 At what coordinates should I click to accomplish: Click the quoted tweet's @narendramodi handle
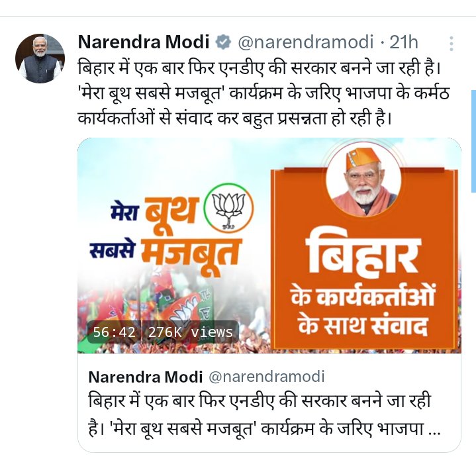[x=267, y=377]
